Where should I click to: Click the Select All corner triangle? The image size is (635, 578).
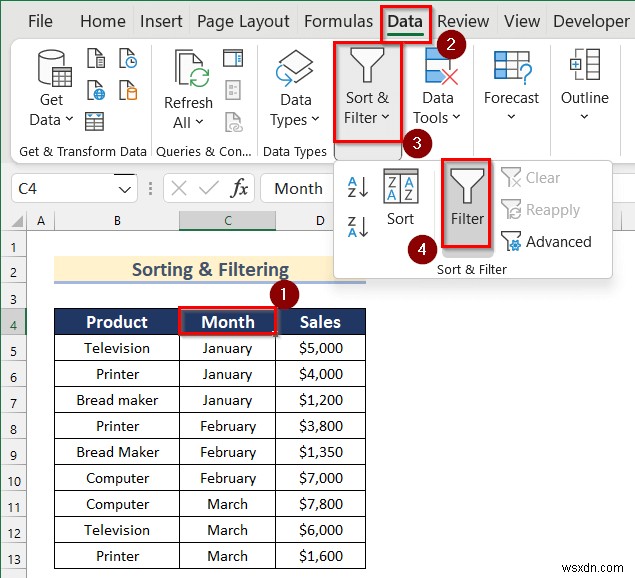click(x=16, y=221)
